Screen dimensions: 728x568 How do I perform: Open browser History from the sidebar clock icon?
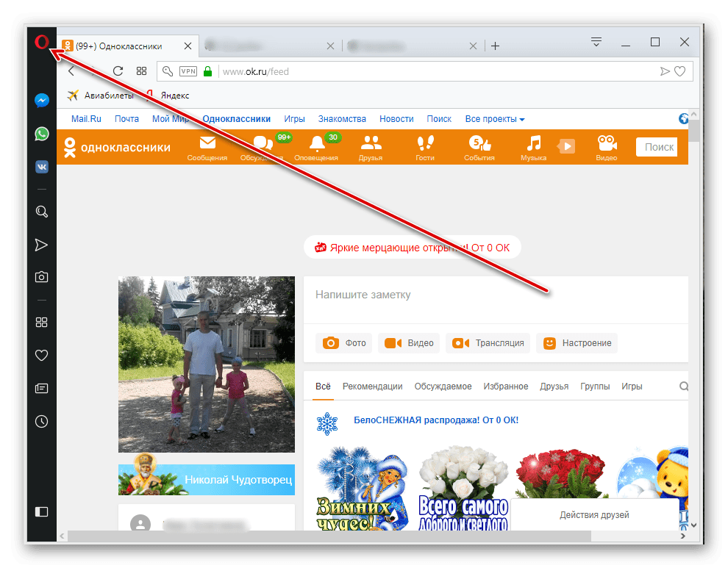(42, 421)
